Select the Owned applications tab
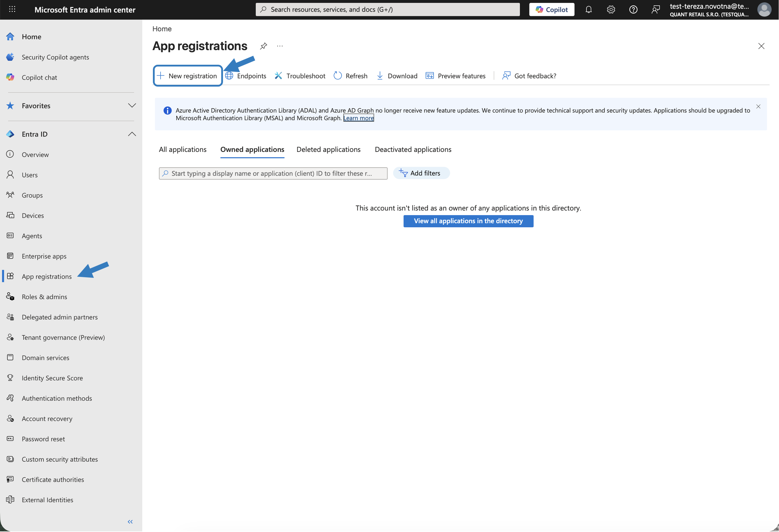Viewport: 779px width, 532px height. pyautogui.click(x=252, y=150)
